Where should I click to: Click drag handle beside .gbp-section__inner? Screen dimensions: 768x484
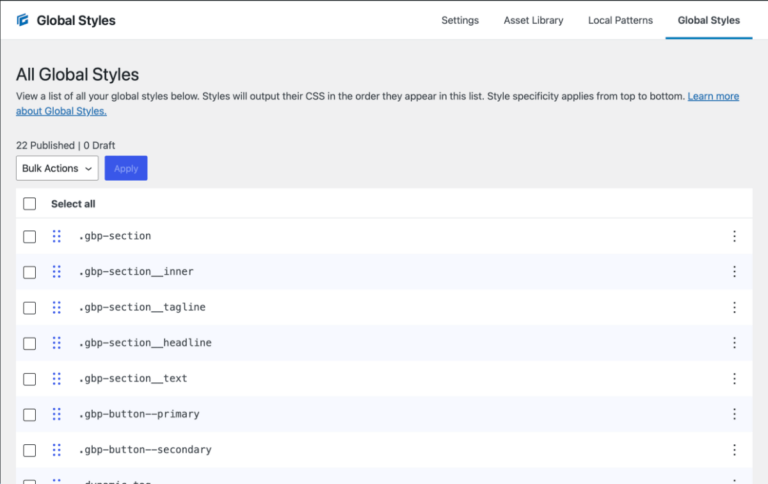(x=57, y=272)
